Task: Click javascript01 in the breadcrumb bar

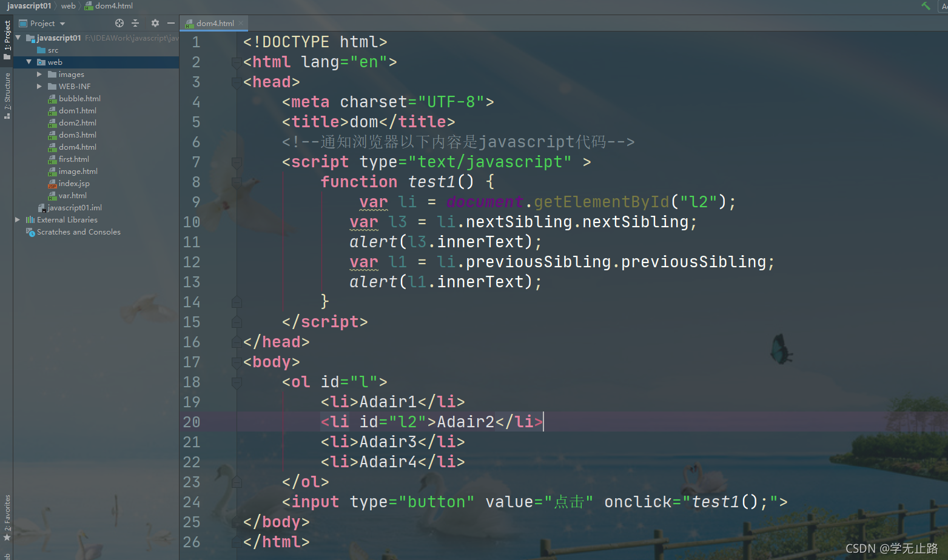Action: (29, 5)
